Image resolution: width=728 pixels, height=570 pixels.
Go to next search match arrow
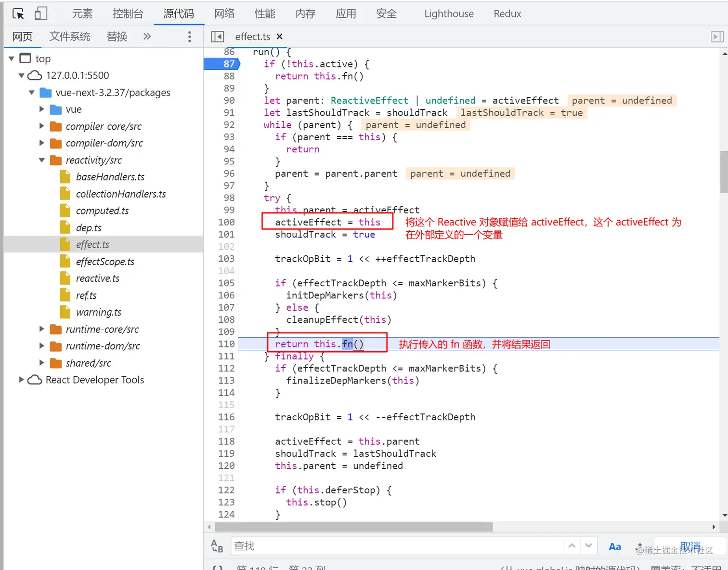pos(588,546)
